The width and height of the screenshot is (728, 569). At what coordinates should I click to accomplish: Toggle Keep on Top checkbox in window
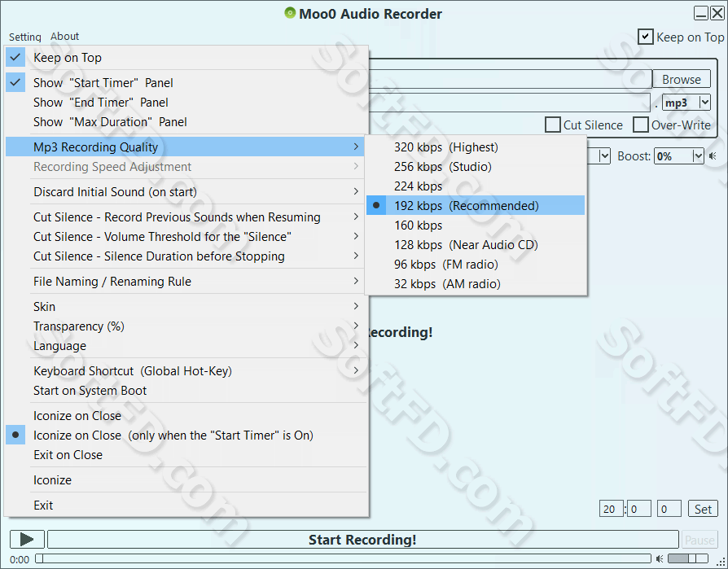646,37
